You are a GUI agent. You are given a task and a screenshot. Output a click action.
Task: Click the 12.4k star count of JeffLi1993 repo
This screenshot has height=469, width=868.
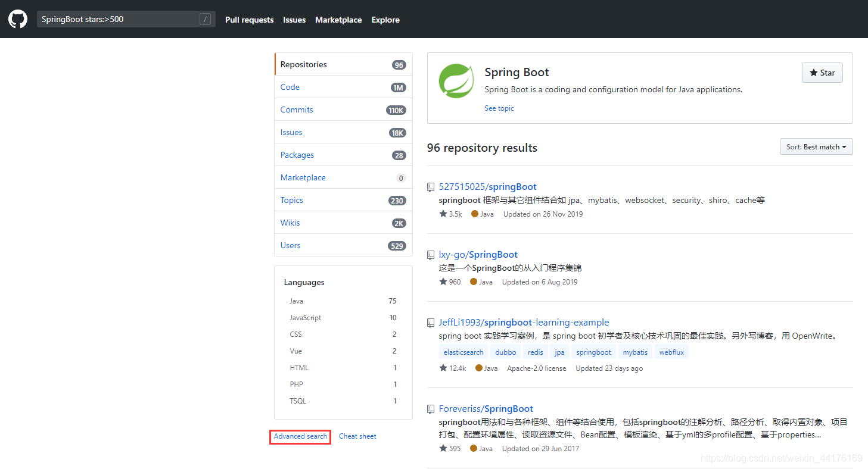point(453,368)
